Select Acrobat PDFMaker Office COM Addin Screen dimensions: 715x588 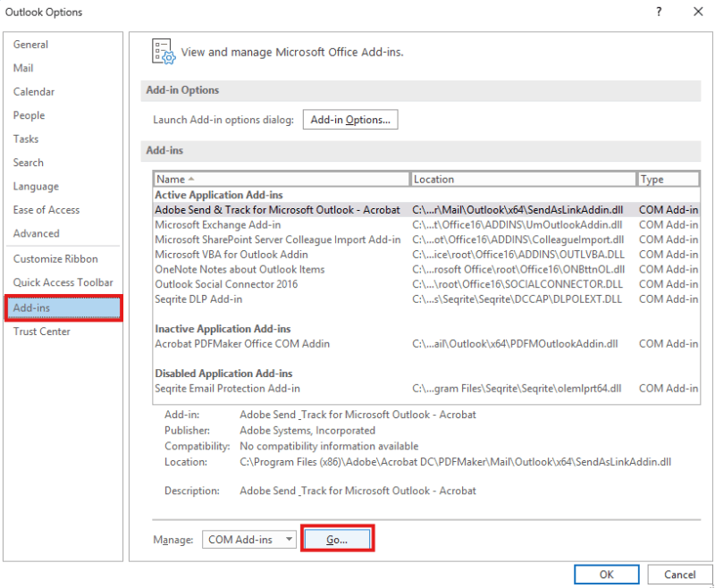(242, 344)
